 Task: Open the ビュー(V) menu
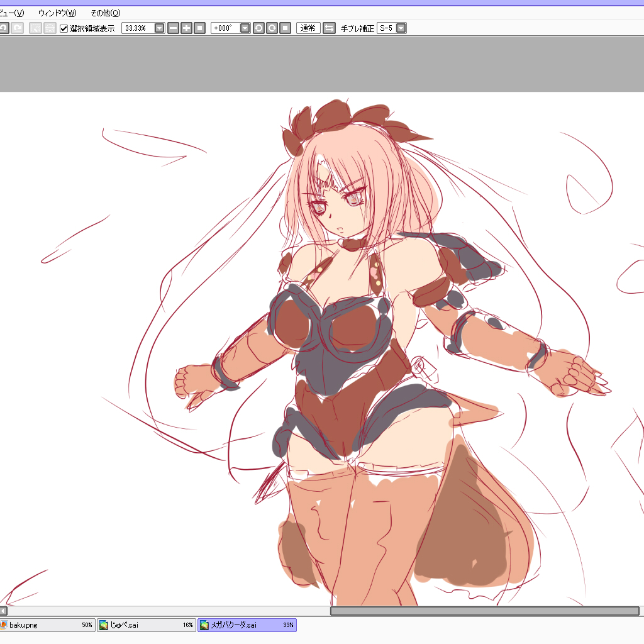tap(12, 13)
